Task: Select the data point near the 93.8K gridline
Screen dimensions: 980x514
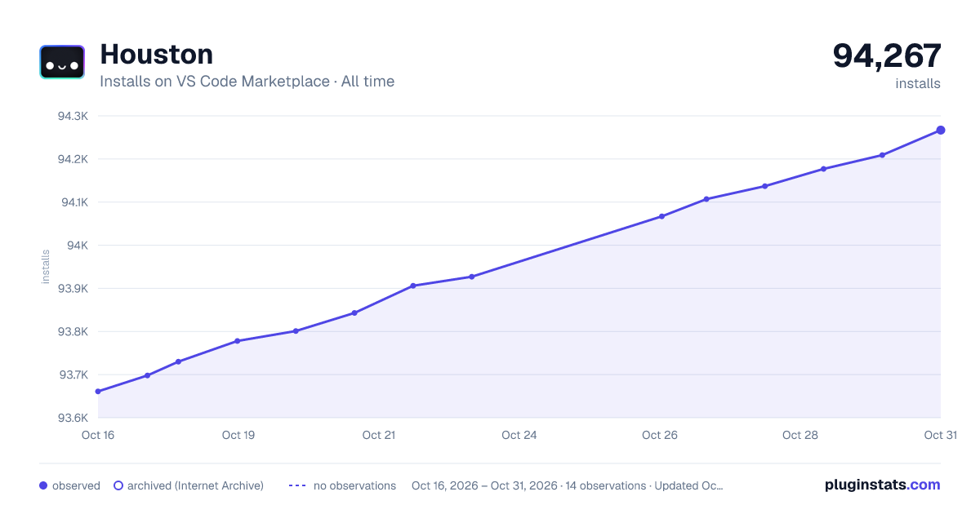Action: 296,331
